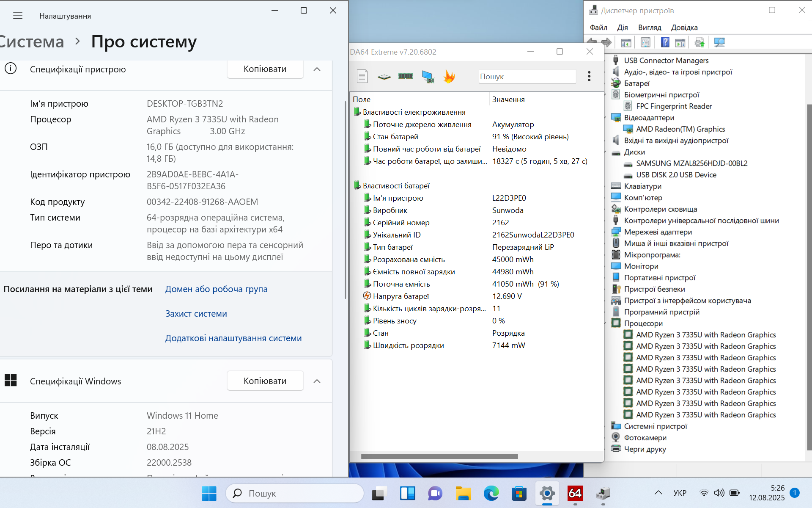Click the AIDA64 memory module toolbar icon
The image size is (812, 508).
[x=405, y=76]
